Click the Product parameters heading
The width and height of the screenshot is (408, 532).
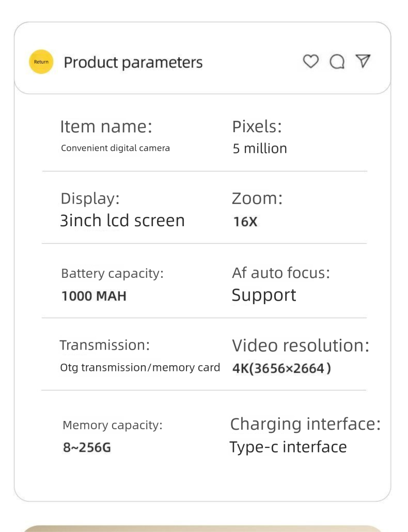point(133,62)
